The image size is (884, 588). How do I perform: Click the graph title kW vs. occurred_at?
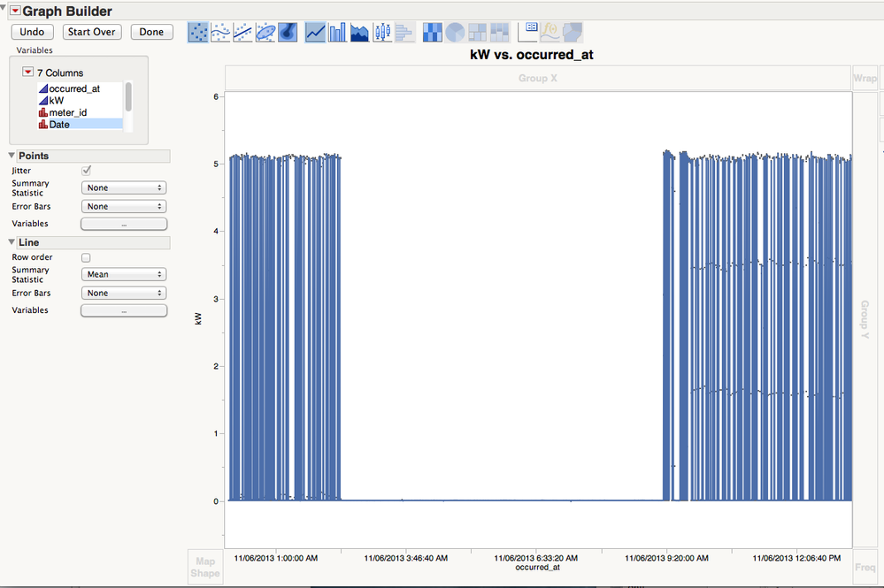pos(532,55)
